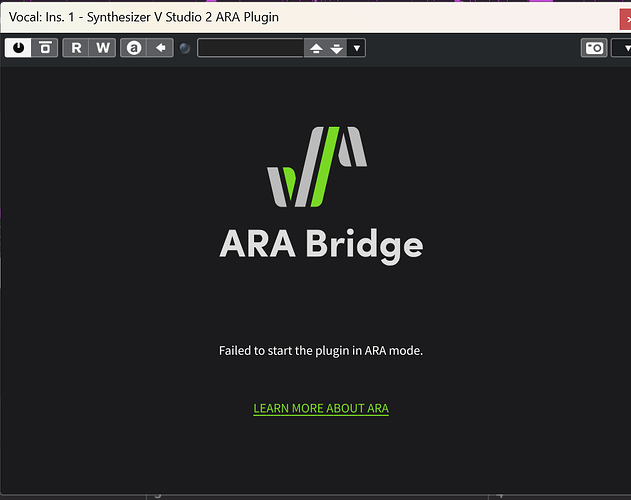The image size is (631, 500).
Task: Click the copy settings arrow button
Action: click(x=161, y=48)
